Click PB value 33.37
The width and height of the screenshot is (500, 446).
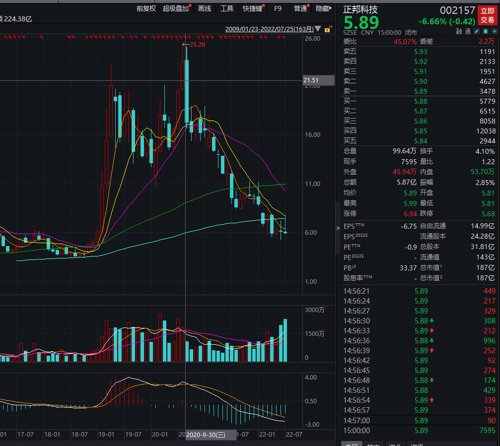408,268
